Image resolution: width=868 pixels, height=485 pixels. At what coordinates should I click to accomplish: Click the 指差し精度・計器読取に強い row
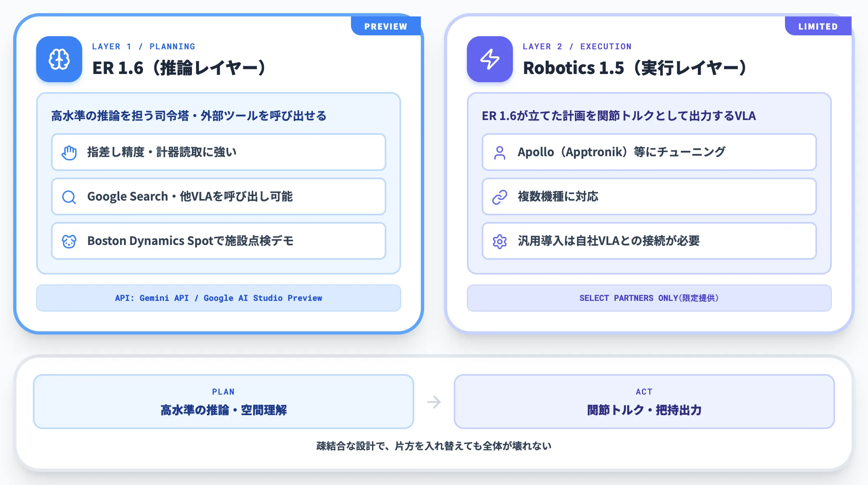point(219,152)
